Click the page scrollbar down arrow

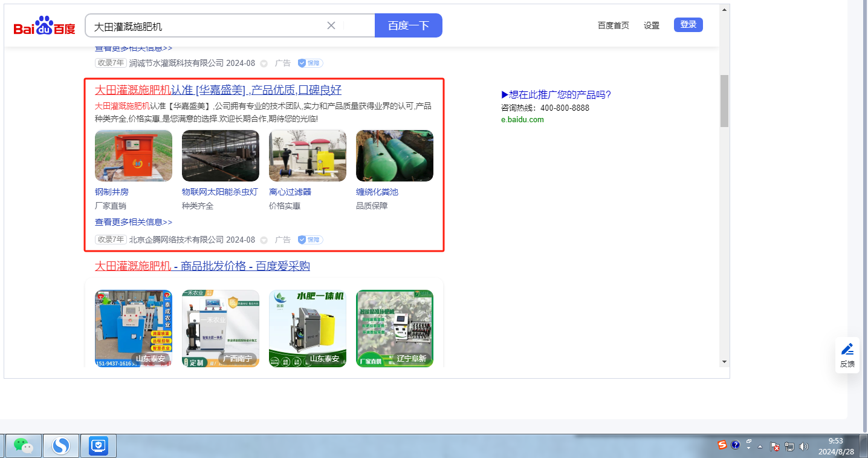pyautogui.click(x=724, y=362)
